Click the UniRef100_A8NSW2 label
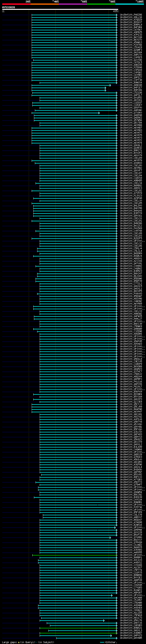The image size is (146, 644). click(x=131, y=314)
